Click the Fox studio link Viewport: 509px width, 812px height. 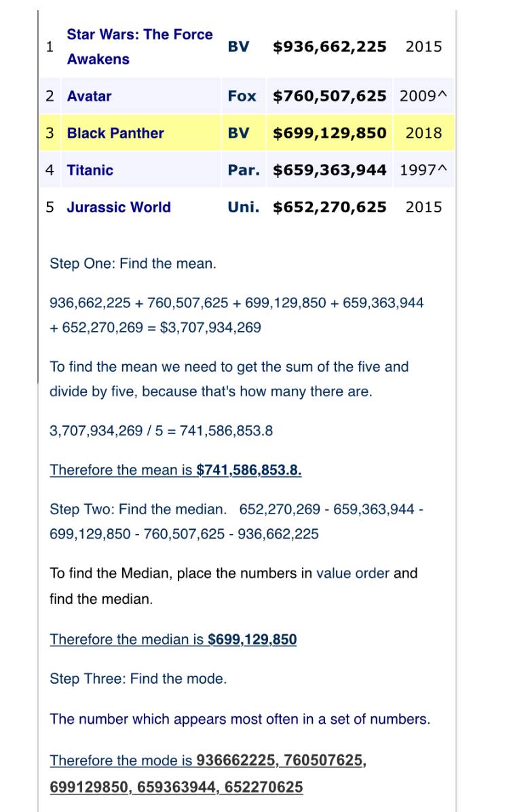(x=242, y=96)
